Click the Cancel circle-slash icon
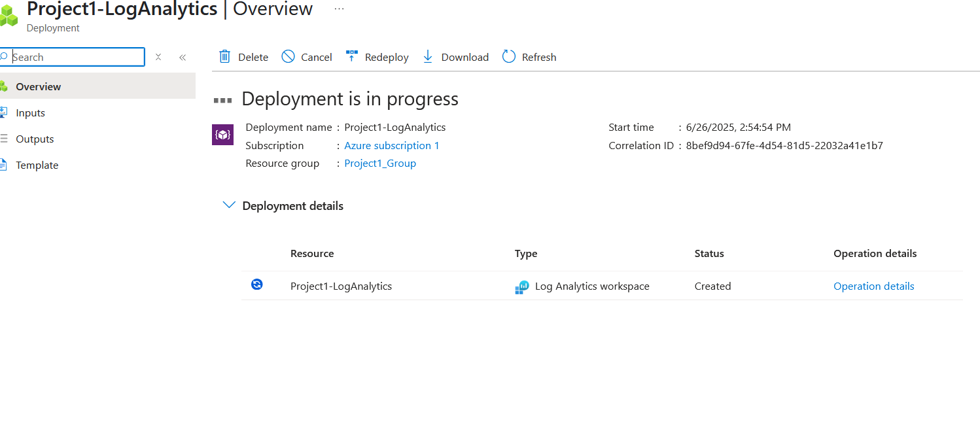The width and height of the screenshot is (980, 431). point(288,57)
